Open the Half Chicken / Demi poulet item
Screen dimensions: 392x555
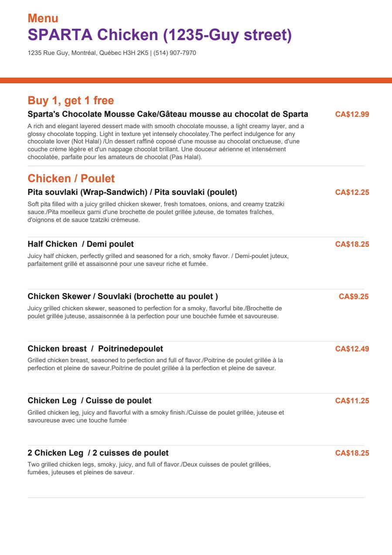click(81, 244)
